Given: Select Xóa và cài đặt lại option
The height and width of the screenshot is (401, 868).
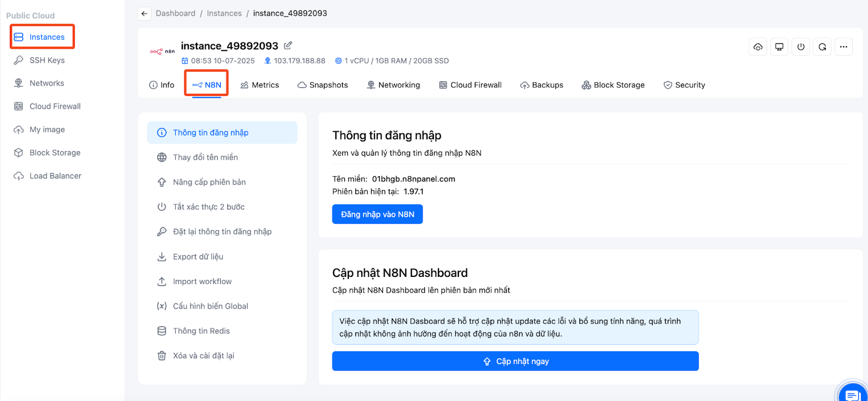Looking at the screenshot, I should (222, 356).
